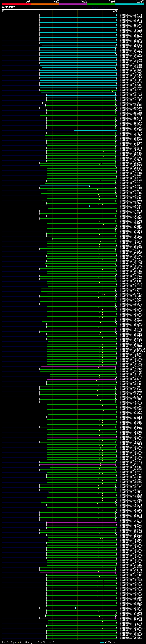Open hit UniRef100_Q0ISV6

131,58
